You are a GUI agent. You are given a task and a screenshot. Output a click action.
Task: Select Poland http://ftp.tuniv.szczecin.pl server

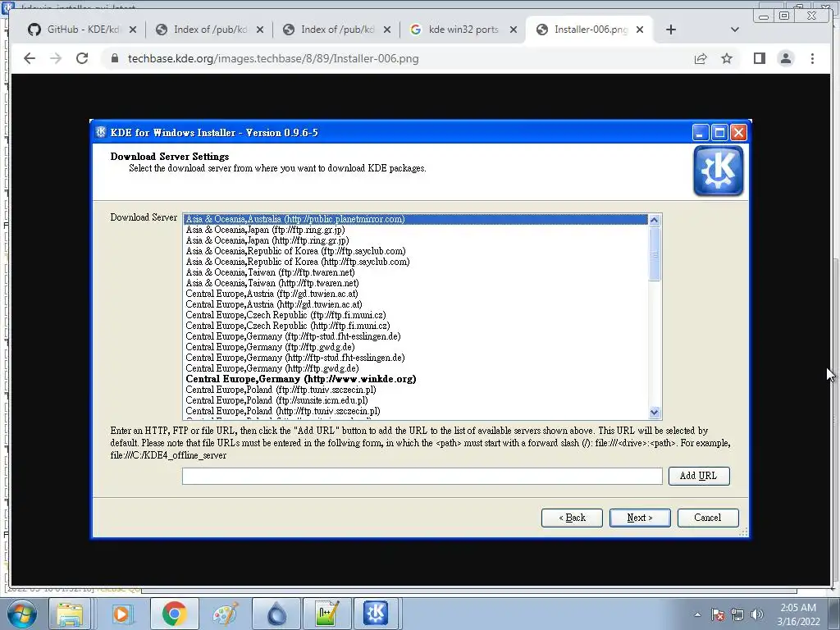(x=415, y=412)
